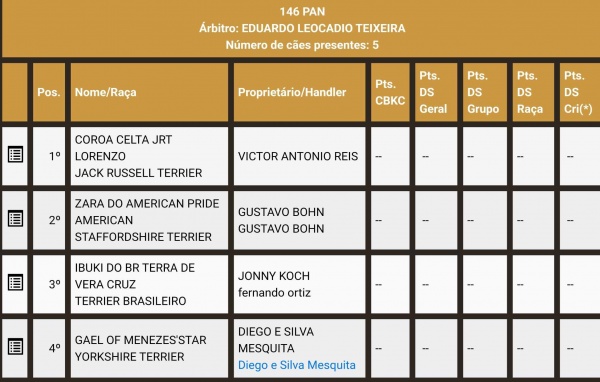
Task: Click the Gustavo Bohn owner cell
Action: [x=299, y=220]
